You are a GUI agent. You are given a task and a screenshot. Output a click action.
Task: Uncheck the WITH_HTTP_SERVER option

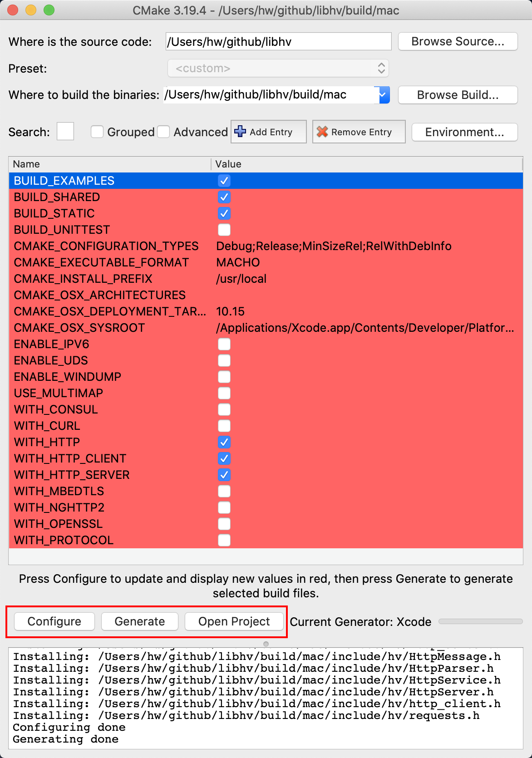click(224, 475)
